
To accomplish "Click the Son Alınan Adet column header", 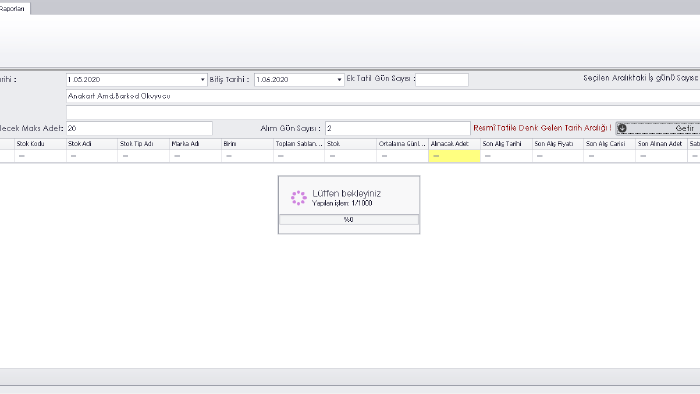I will [x=662, y=144].
